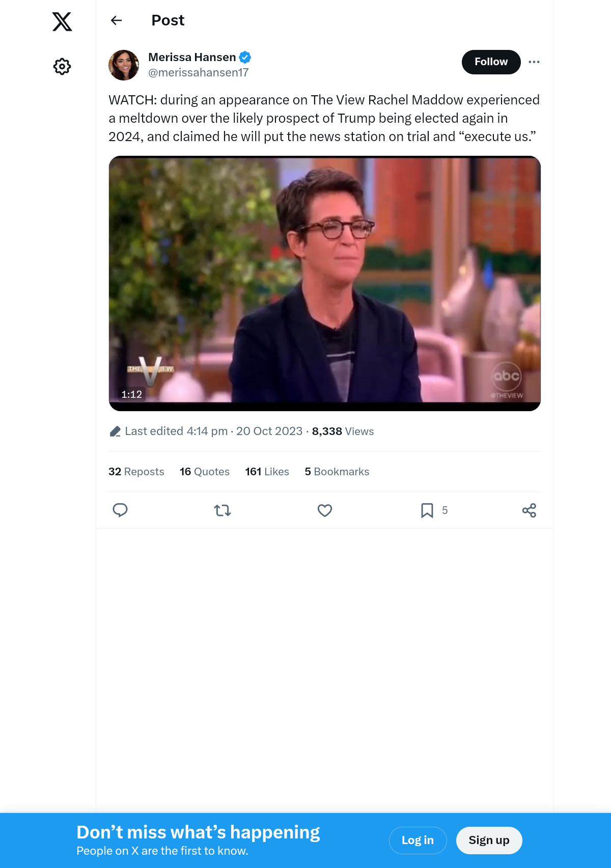Click the repost arrows icon
The image size is (611, 868).
[x=223, y=510]
